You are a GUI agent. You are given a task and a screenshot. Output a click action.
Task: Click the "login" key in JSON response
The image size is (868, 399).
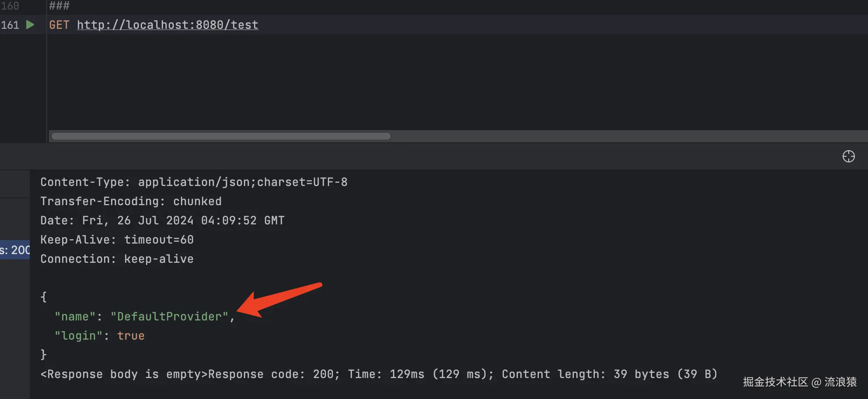(78, 336)
